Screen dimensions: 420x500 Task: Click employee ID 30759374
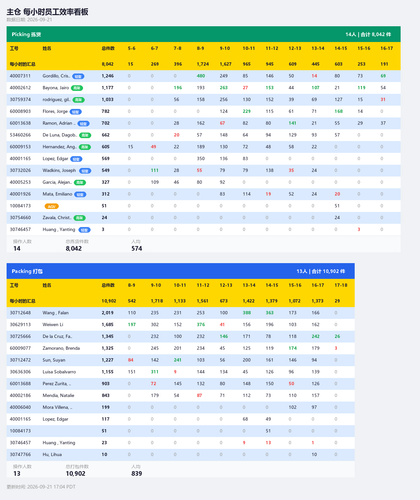20,100
